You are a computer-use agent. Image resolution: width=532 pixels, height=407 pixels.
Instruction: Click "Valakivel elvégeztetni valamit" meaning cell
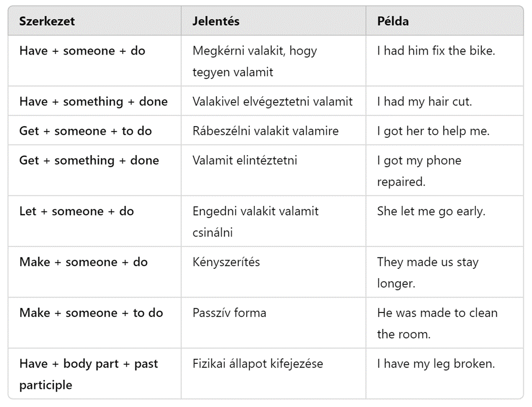(x=272, y=102)
